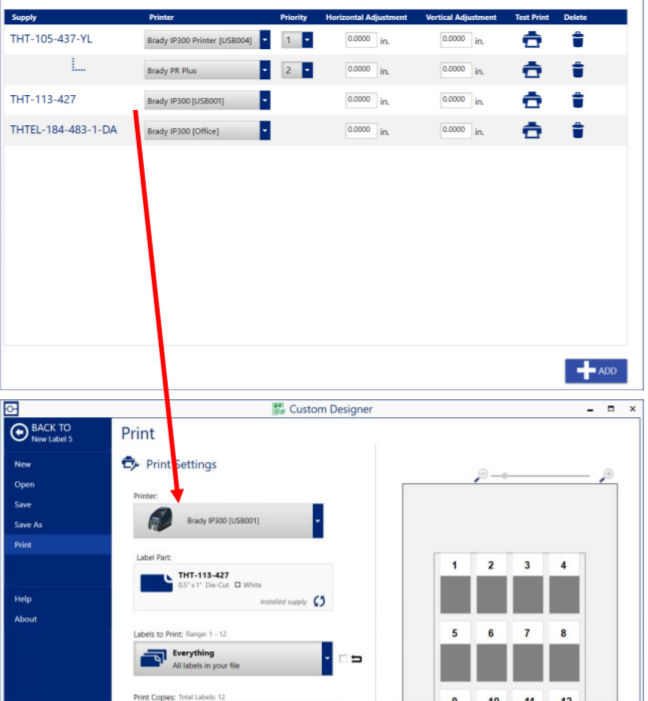Open the New menu item

pos(22,464)
